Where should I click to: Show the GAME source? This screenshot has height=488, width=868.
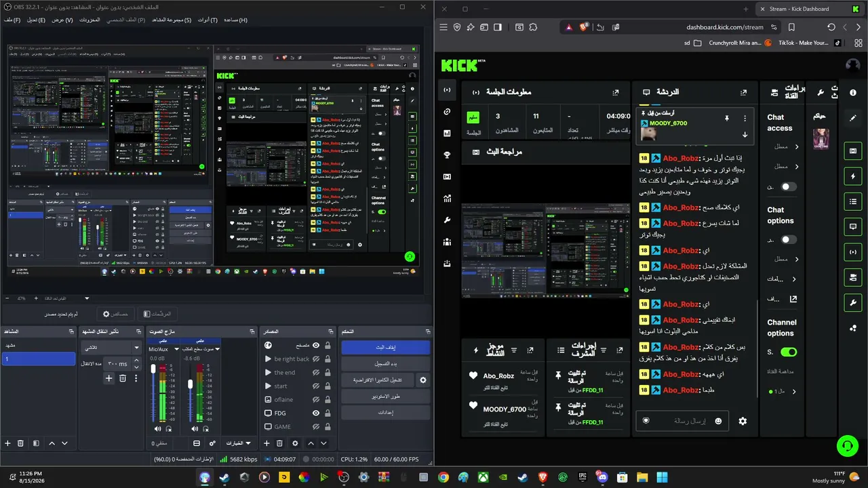316,426
